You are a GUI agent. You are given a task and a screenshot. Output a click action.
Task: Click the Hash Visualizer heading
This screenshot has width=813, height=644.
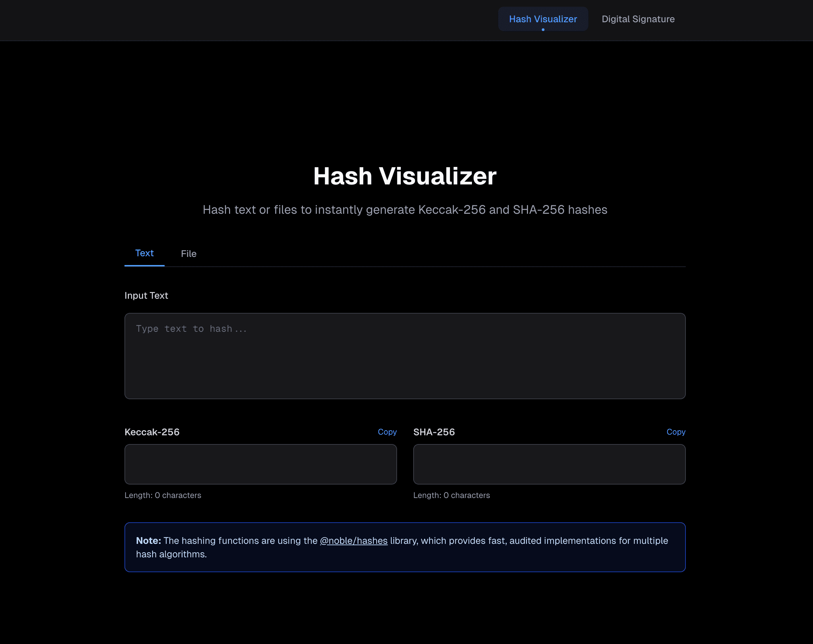(405, 176)
